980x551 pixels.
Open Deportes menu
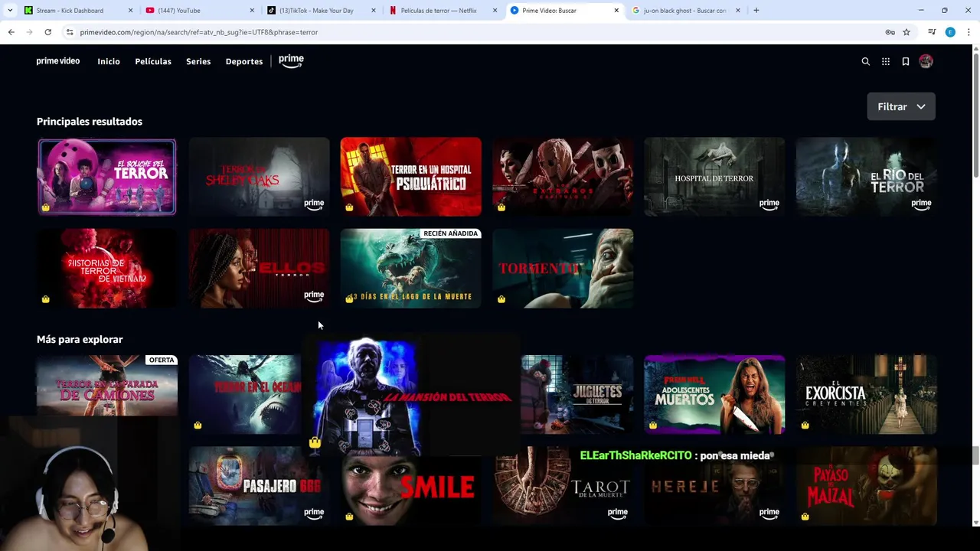[244, 61]
